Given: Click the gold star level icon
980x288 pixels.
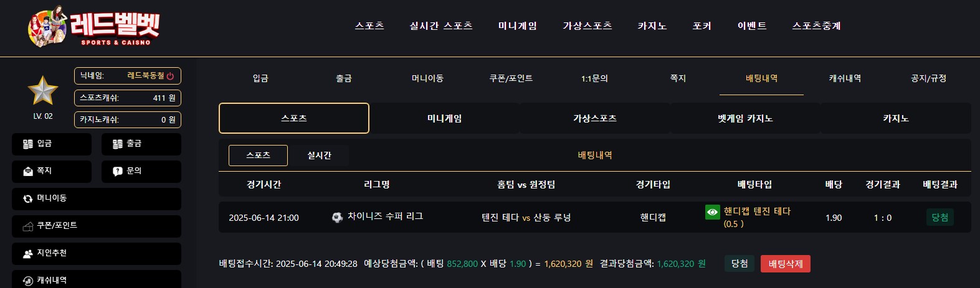Looking at the screenshot, I should (43, 91).
